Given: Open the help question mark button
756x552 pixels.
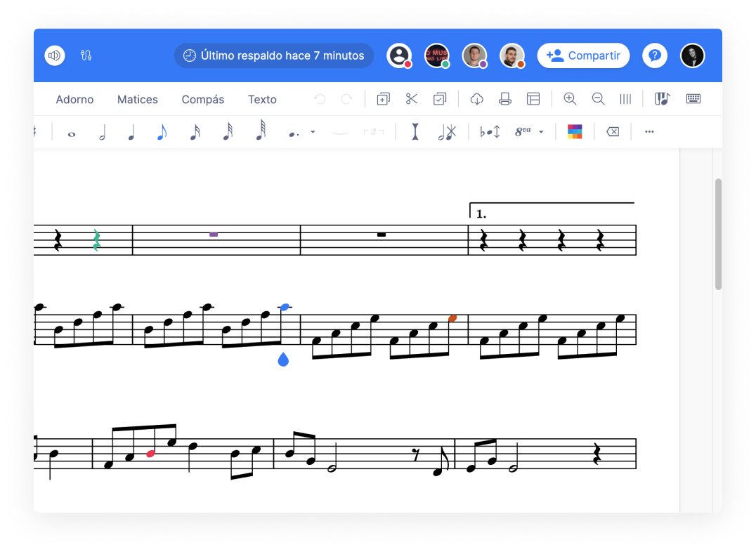Looking at the screenshot, I should 655,55.
